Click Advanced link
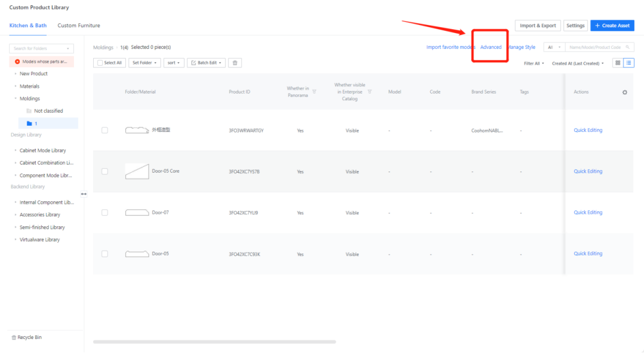The image size is (644, 353). 491,47
